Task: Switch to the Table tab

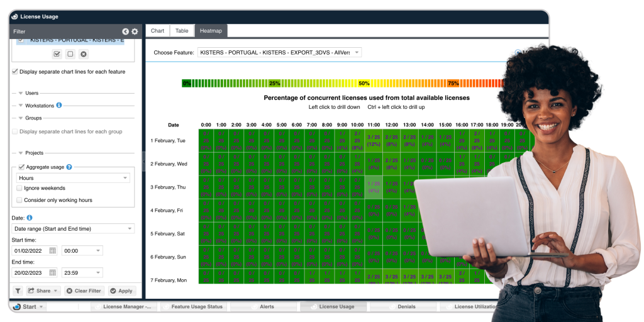Action: click(x=182, y=30)
